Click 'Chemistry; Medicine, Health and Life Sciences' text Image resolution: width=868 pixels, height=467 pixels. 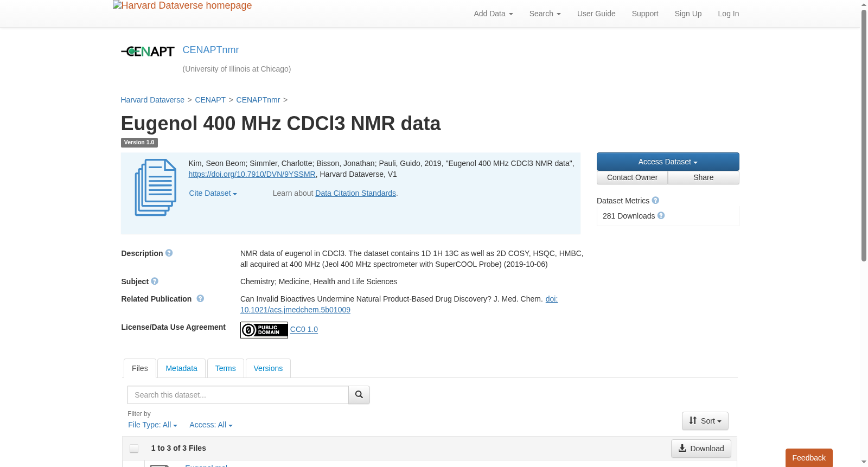point(318,282)
